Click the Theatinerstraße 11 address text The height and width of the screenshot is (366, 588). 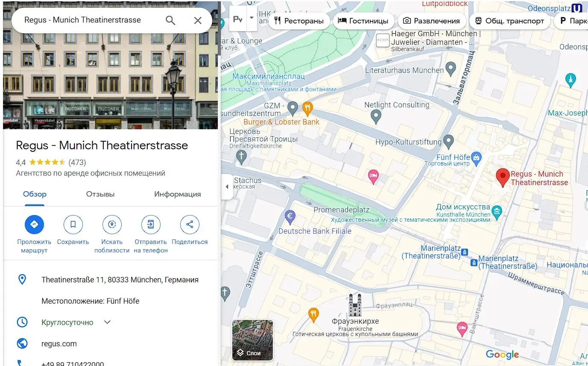[x=120, y=280]
